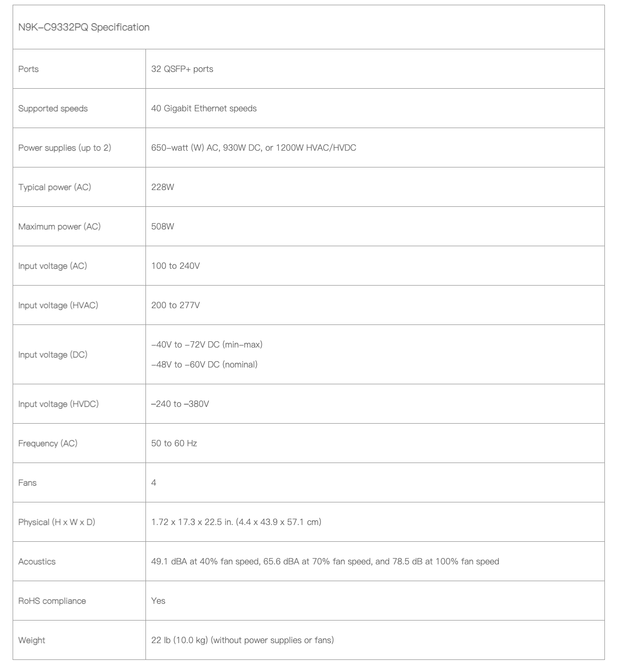Image resolution: width=617 pixels, height=672 pixels.
Task: Click the physical dimensions value text
Action: 236,522
